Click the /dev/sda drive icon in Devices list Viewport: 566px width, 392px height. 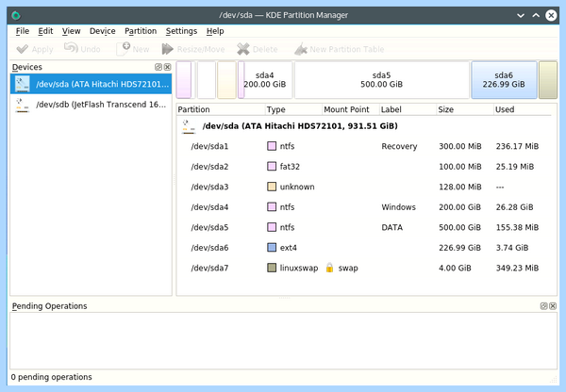click(23, 84)
